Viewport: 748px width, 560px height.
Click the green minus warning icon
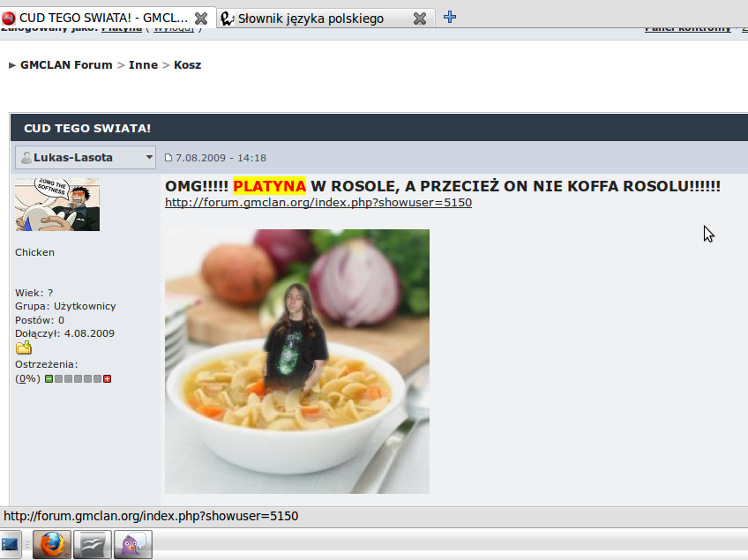[x=49, y=378]
